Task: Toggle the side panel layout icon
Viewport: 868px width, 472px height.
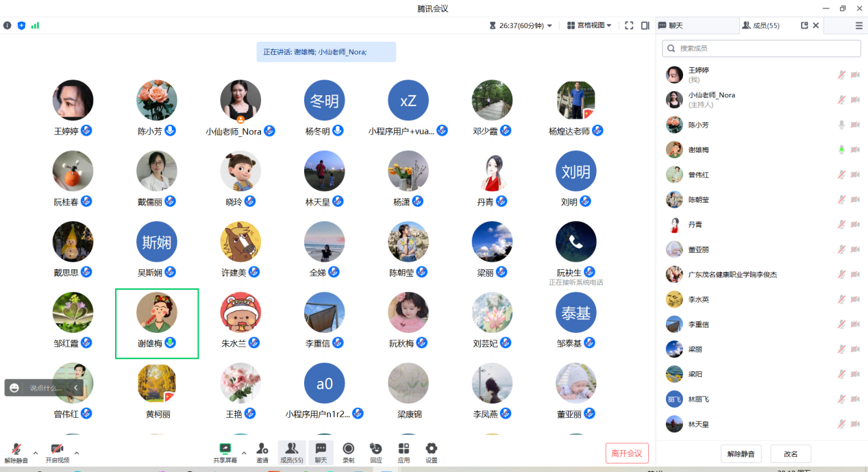Action: [645, 25]
